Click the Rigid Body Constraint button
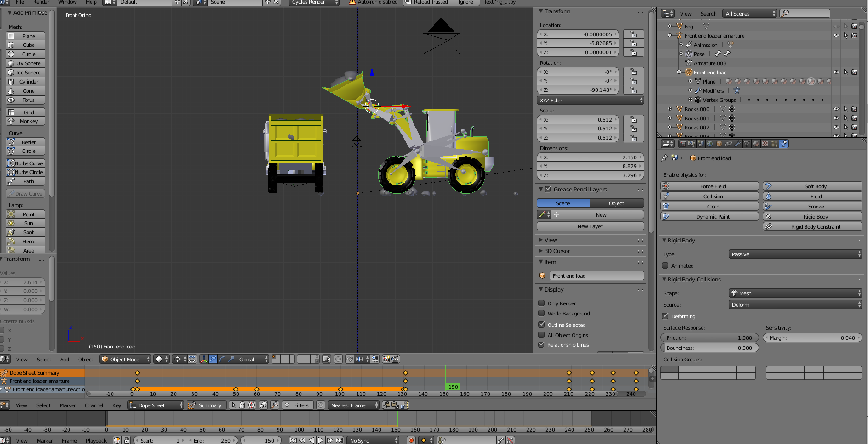This screenshot has height=444, width=868. coord(812,226)
